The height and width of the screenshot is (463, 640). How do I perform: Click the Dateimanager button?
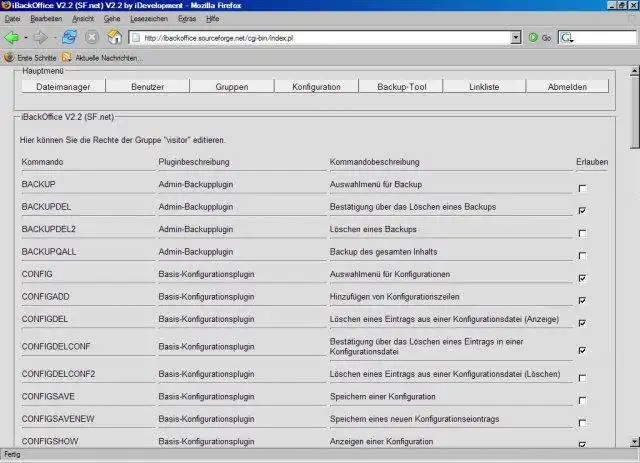click(x=63, y=87)
